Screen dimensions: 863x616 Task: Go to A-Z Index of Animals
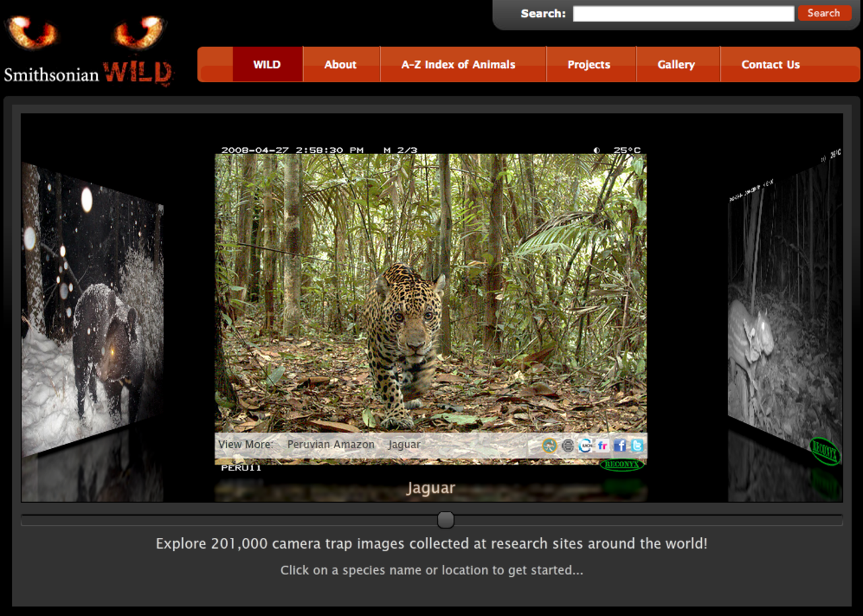click(458, 65)
